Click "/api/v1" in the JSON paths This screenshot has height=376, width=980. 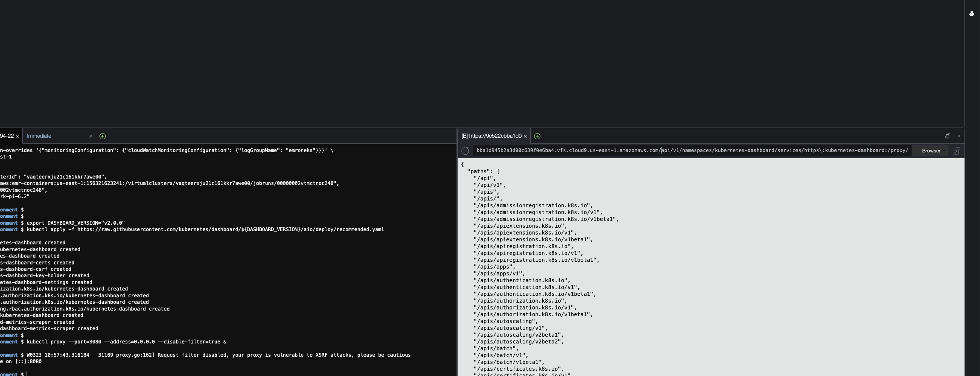point(489,185)
